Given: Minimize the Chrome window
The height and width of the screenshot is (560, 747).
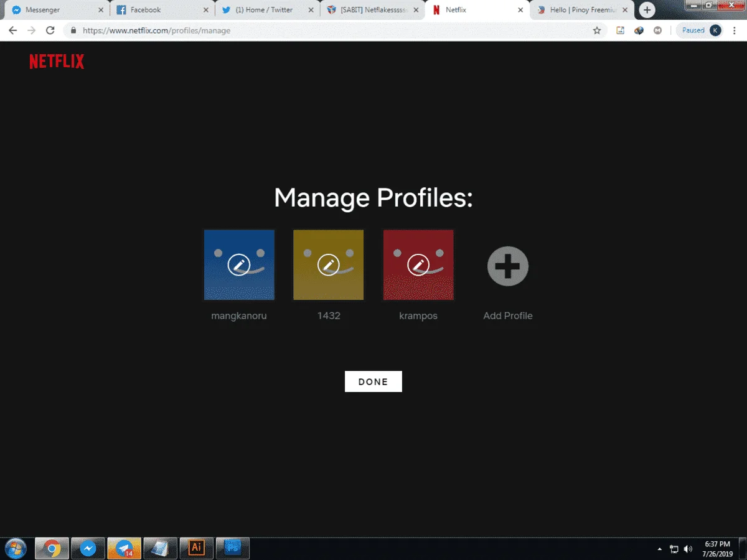Looking at the screenshot, I should click(x=693, y=4).
